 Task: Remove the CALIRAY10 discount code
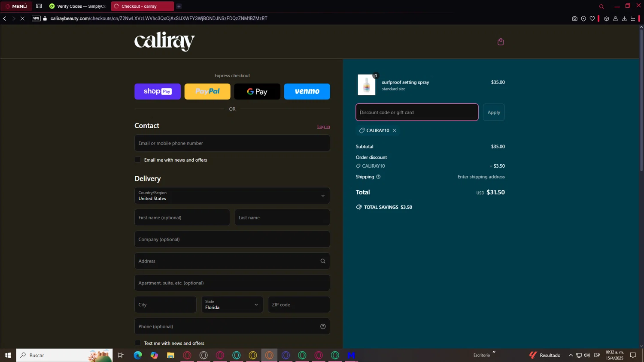tap(394, 130)
